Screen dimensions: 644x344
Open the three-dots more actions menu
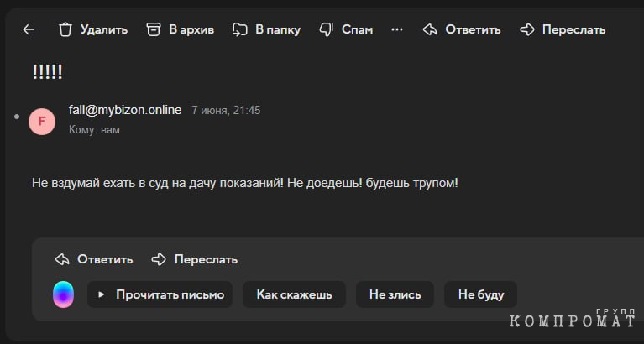point(397,29)
